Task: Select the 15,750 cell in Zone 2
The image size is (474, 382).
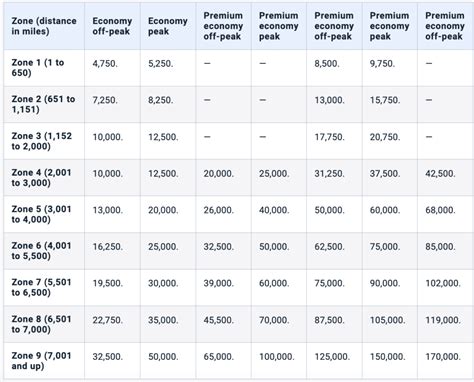Action: [385, 100]
